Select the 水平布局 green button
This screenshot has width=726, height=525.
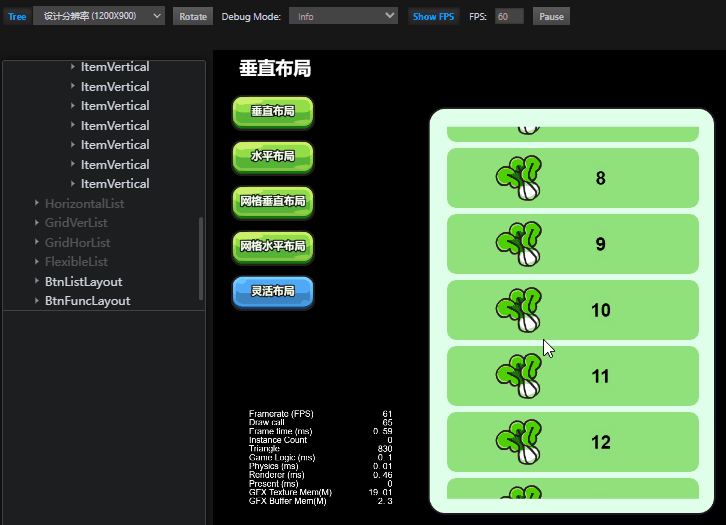point(273,157)
